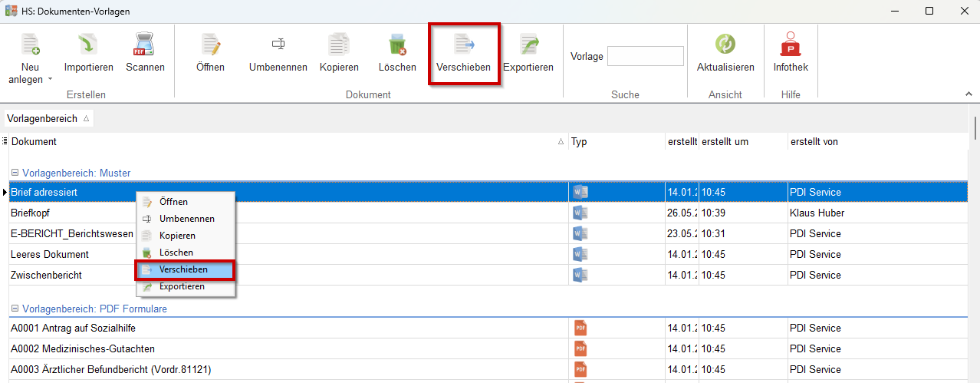980x383 pixels.
Task: Click the Importieren toolbar icon
Action: [88, 44]
